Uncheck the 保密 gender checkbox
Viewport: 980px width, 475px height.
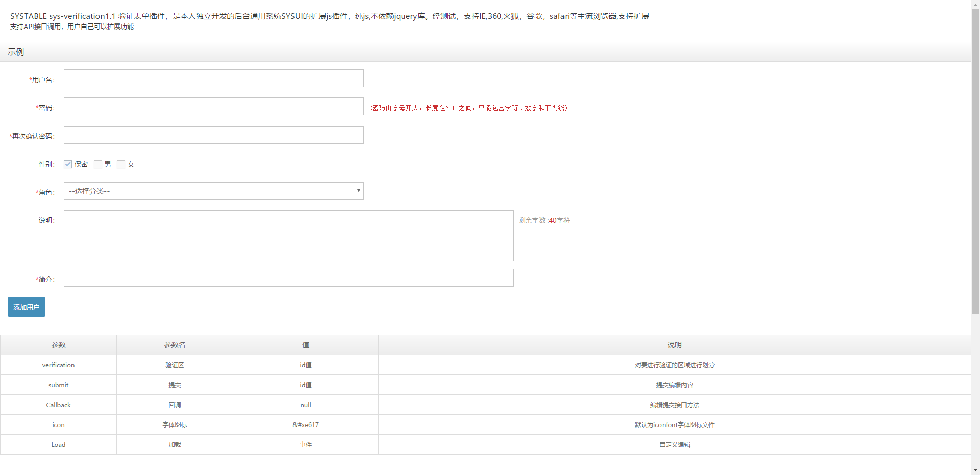click(x=68, y=164)
